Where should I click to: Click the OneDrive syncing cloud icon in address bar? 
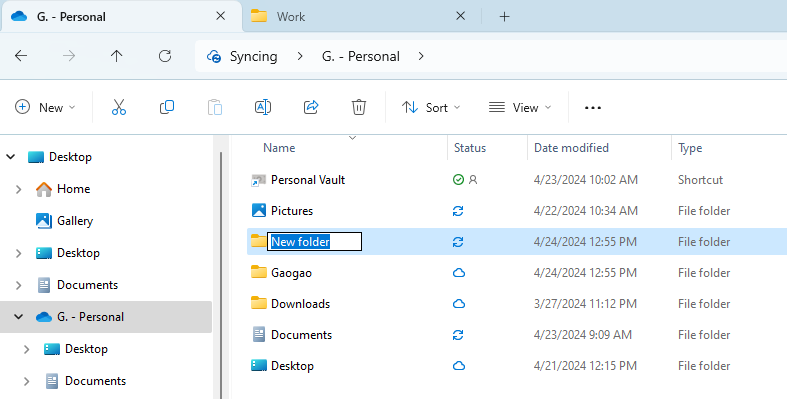(214, 56)
